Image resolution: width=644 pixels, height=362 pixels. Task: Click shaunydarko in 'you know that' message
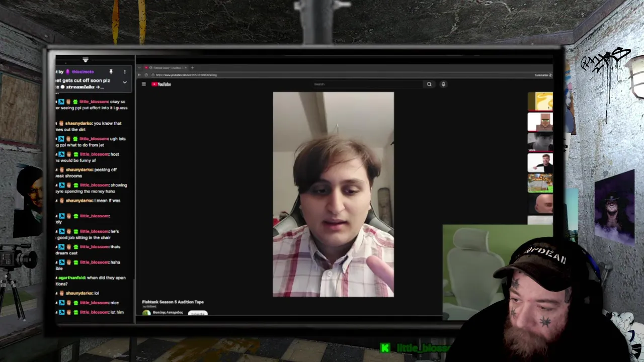79,123
